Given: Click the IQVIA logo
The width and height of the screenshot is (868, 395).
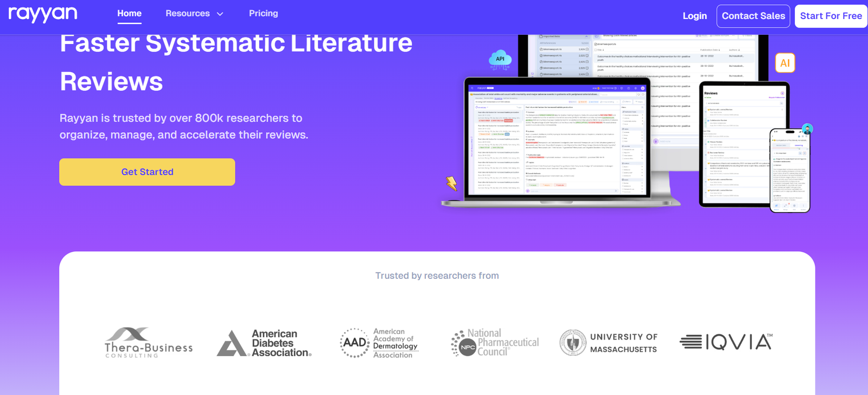Looking at the screenshot, I should [x=726, y=342].
